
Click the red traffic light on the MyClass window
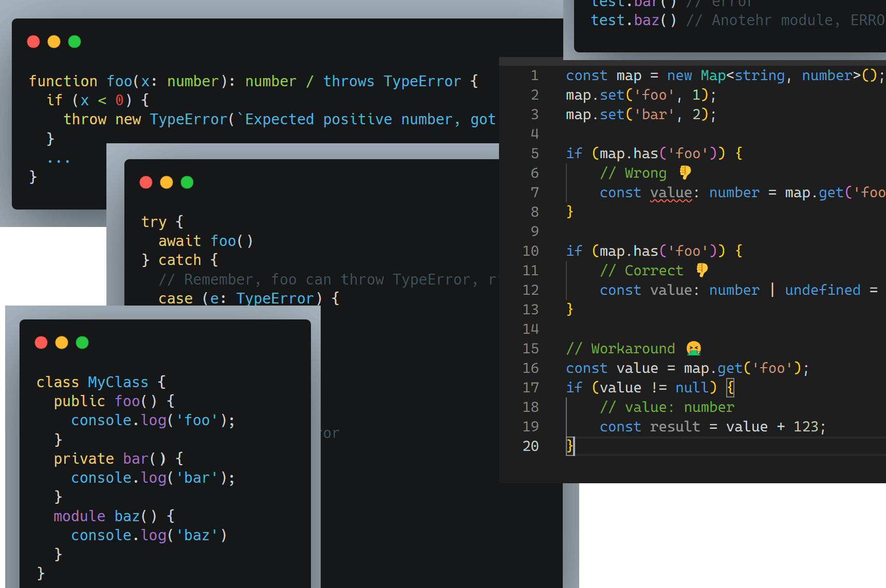tap(41, 342)
